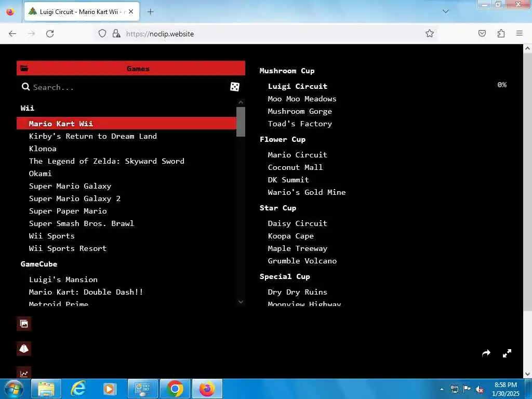Bookmark this page with the star icon
This screenshot has height=399, width=532.
point(430,33)
